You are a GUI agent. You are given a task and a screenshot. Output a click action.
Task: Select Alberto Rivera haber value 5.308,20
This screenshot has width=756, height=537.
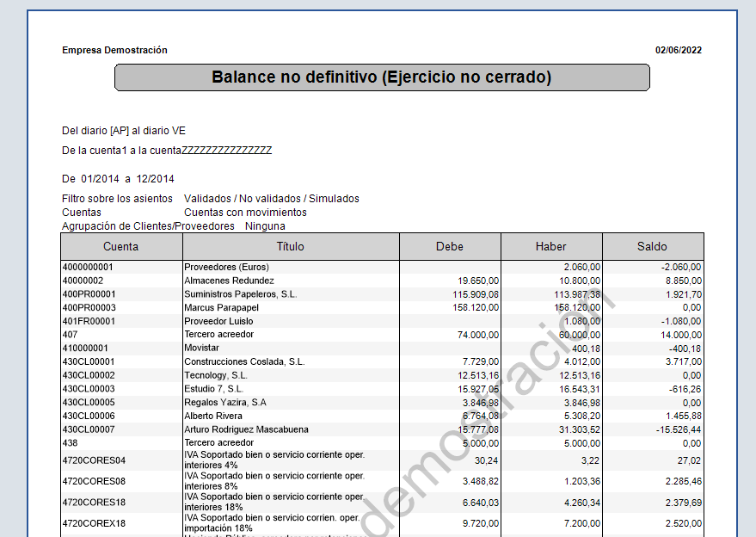[582, 416]
